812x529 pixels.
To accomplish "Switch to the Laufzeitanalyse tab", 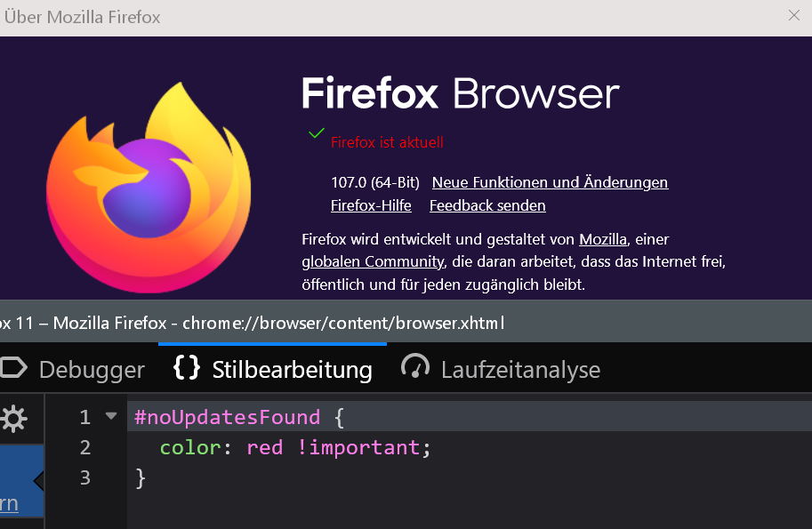I will pos(500,369).
